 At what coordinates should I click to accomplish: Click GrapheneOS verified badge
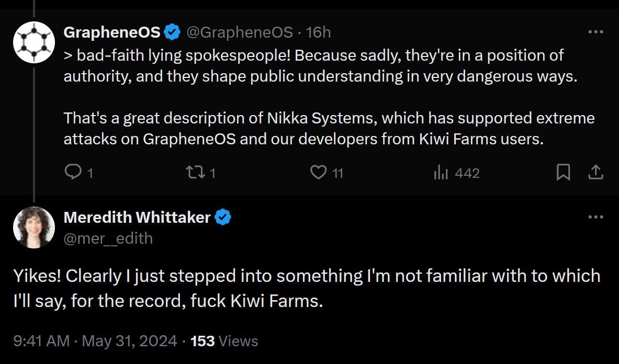click(x=172, y=32)
